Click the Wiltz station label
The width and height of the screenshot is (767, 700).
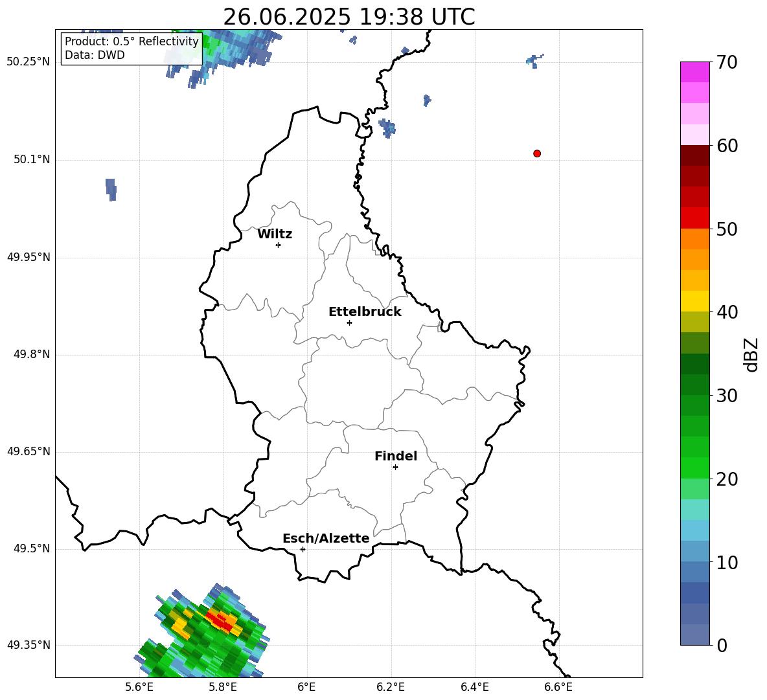pyautogui.click(x=275, y=234)
